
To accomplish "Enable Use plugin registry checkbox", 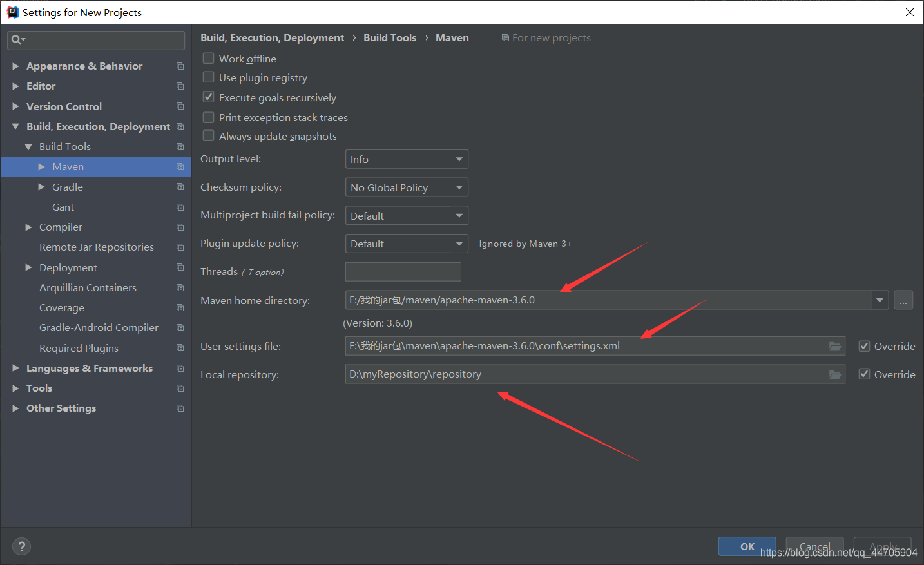I will 209,77.
